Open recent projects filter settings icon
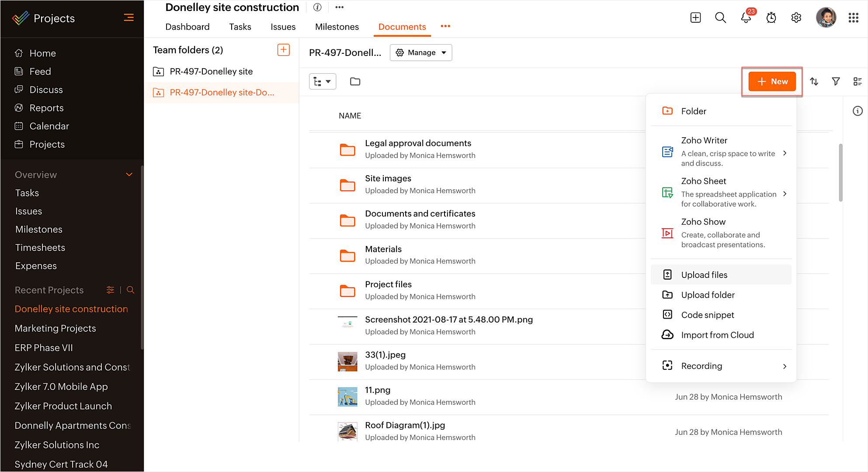This screenshot has width=868, height=472. tap(110, 290)
